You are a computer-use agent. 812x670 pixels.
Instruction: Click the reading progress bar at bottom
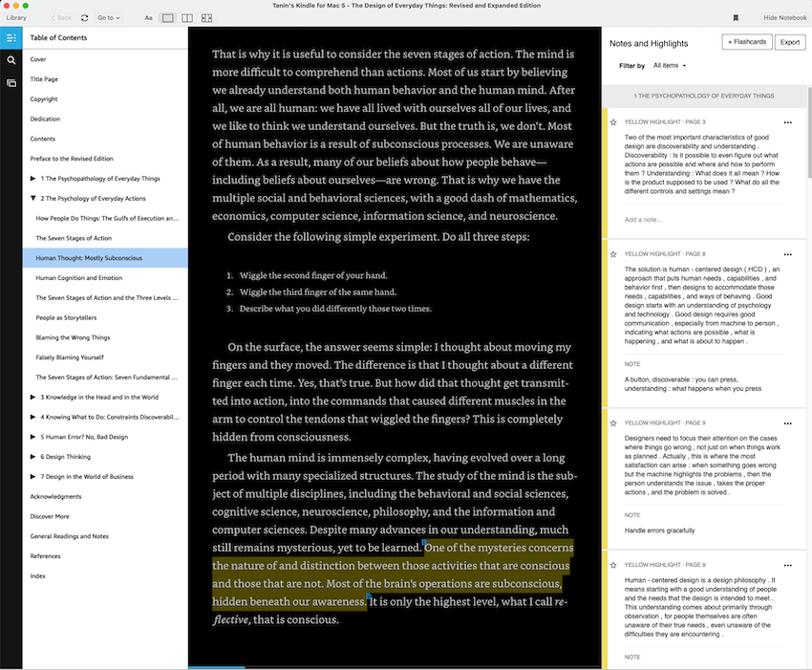[x=395, y=667]
